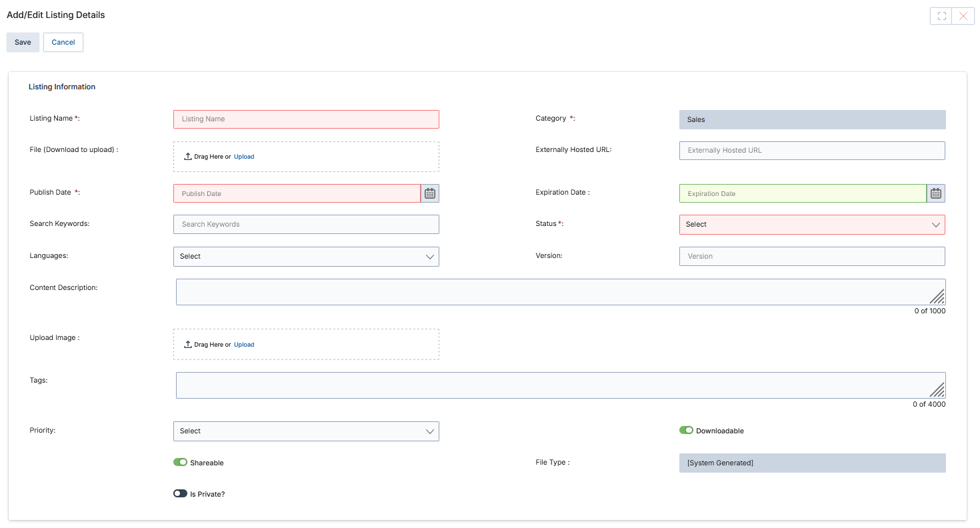Click the File Type System Generated field
Viewport: 980px width, 528px height.
tap(812, 463)
